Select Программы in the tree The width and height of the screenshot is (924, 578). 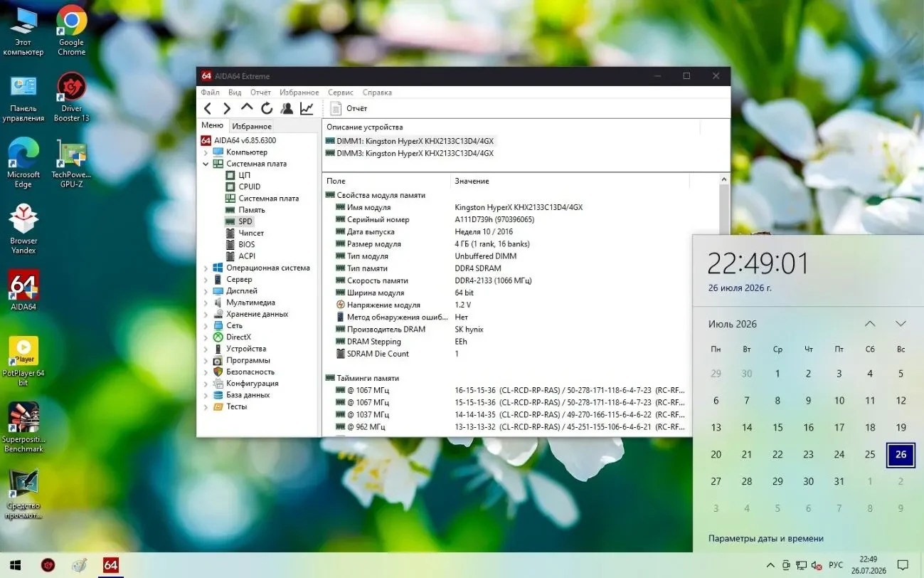click(x=248, y=360)
